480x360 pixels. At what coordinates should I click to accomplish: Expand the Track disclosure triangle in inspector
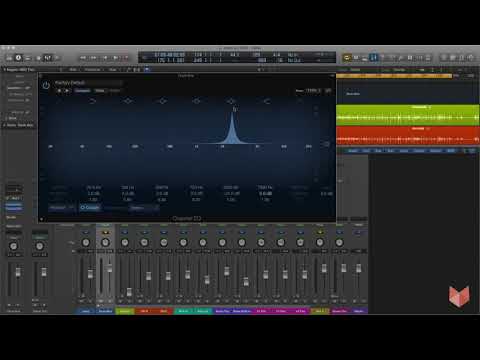click(5, 125)
